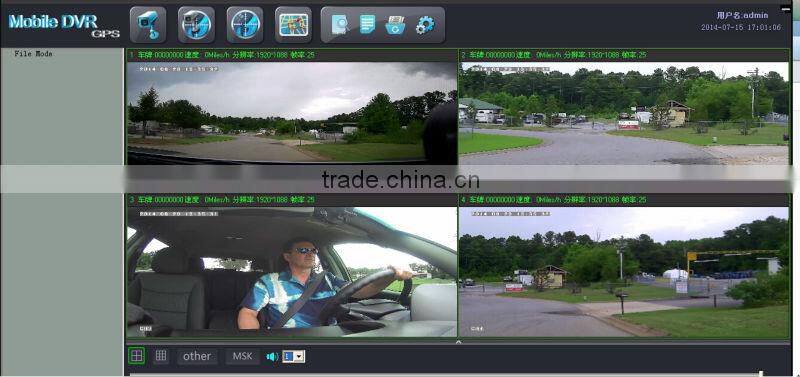Mute audio with the speaker icon
This screenshot has width=800, height=377.
[272, 357]
